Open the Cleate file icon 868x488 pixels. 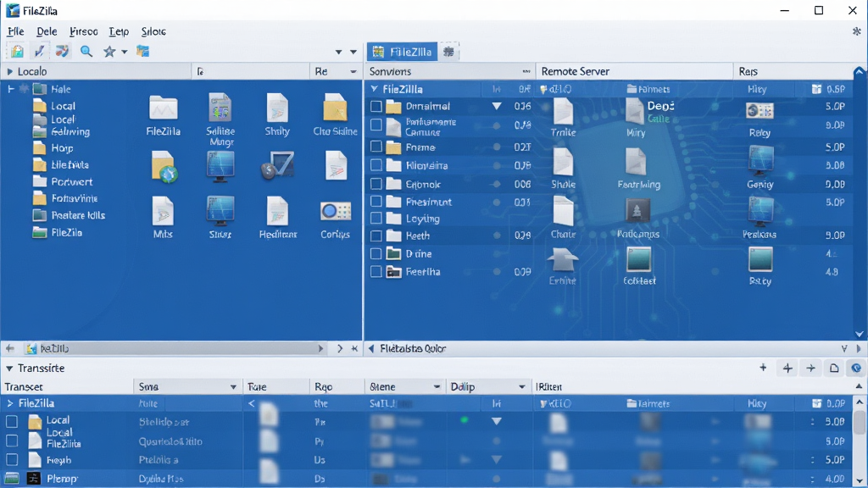tap(563, 218)
